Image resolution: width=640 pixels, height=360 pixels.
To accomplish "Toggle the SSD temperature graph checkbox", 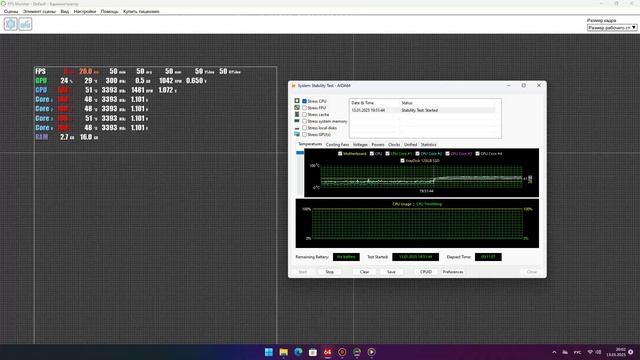I will (402, 160).
